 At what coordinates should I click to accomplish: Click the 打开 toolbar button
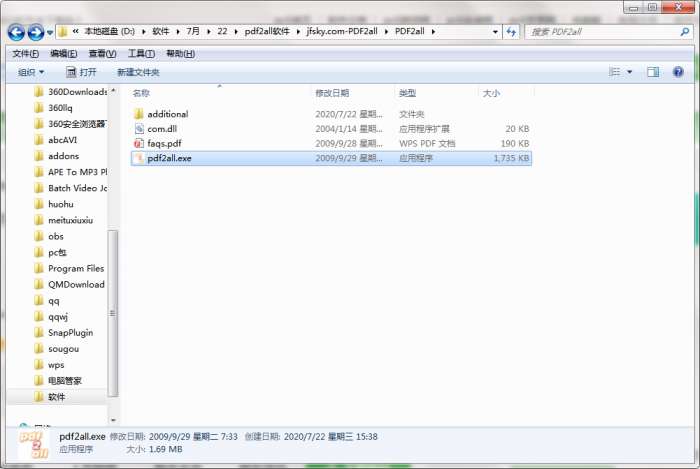pyautogui.click(x=81, y=72)
